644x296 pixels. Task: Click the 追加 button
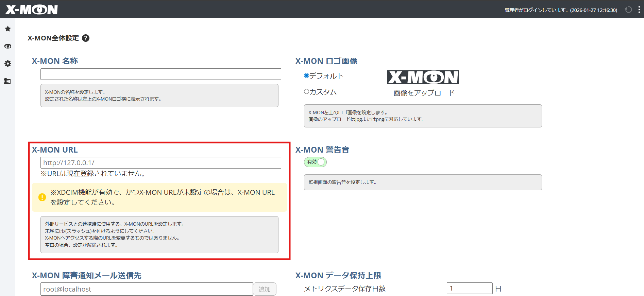265,289
